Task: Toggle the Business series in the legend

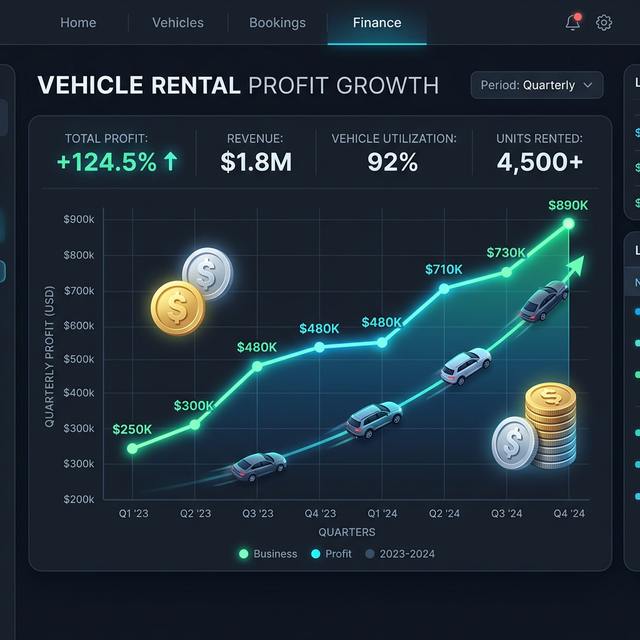Action: click(267, 553)
